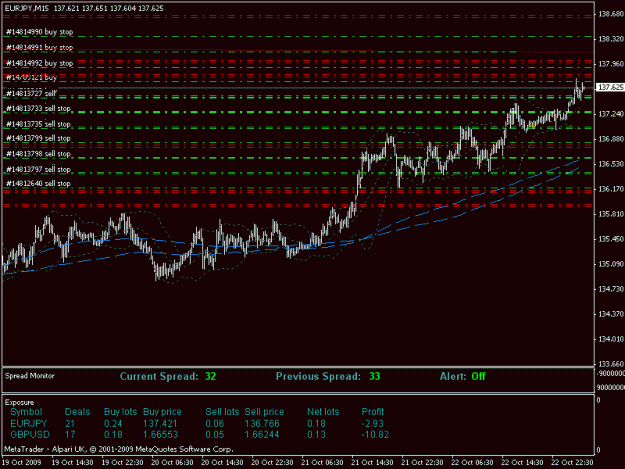Click the Profit column header
This screenshot has width=625, height=469.
click(373, 412)
